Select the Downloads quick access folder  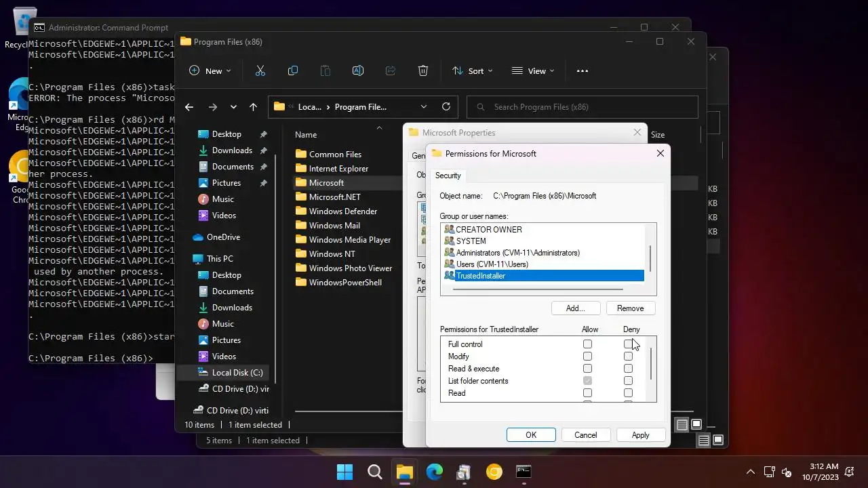(232, 150)
